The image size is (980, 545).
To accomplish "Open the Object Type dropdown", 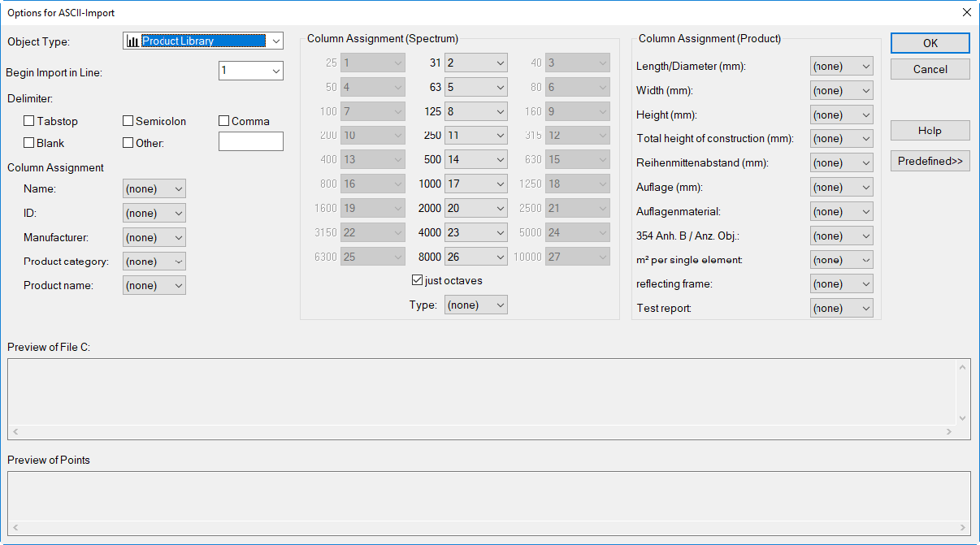I will click(x=203, y=41).
